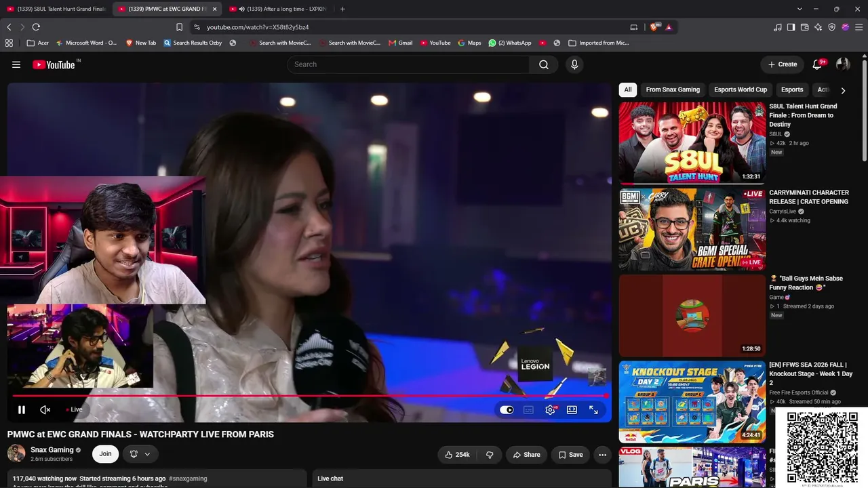Screen dimensions: 868x488
Task: Open the media playlist music icon
Action: click(x=778, y=27)
